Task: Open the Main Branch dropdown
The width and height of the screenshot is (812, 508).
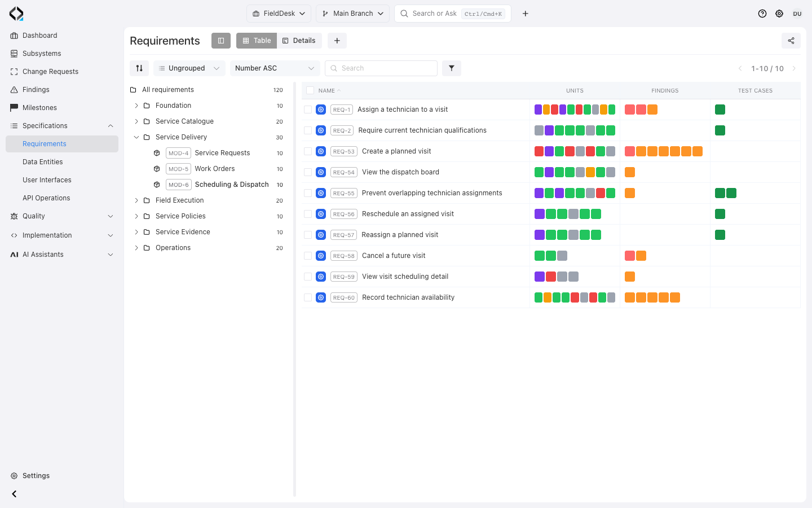Action: pos(353,14)
